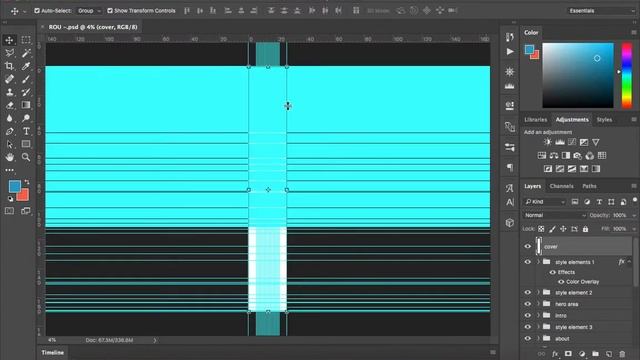This screenshot has height=360, width=640.
Task: Switch to the Libraries tab
Action: pos(536,120)
